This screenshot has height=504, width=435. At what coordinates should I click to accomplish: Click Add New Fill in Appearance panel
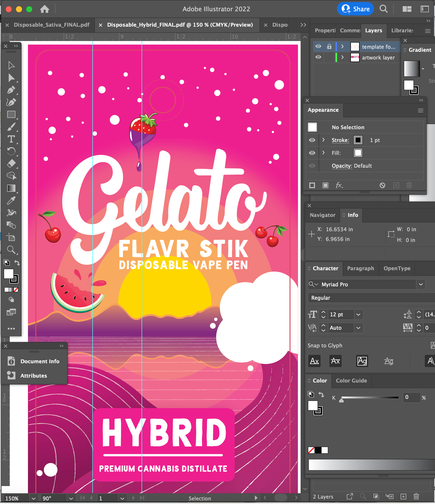pos(325,185)
